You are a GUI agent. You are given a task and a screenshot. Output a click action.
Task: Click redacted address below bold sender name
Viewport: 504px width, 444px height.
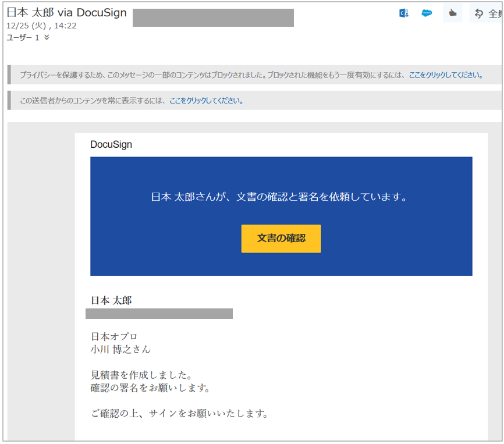[x=159, y=314]
